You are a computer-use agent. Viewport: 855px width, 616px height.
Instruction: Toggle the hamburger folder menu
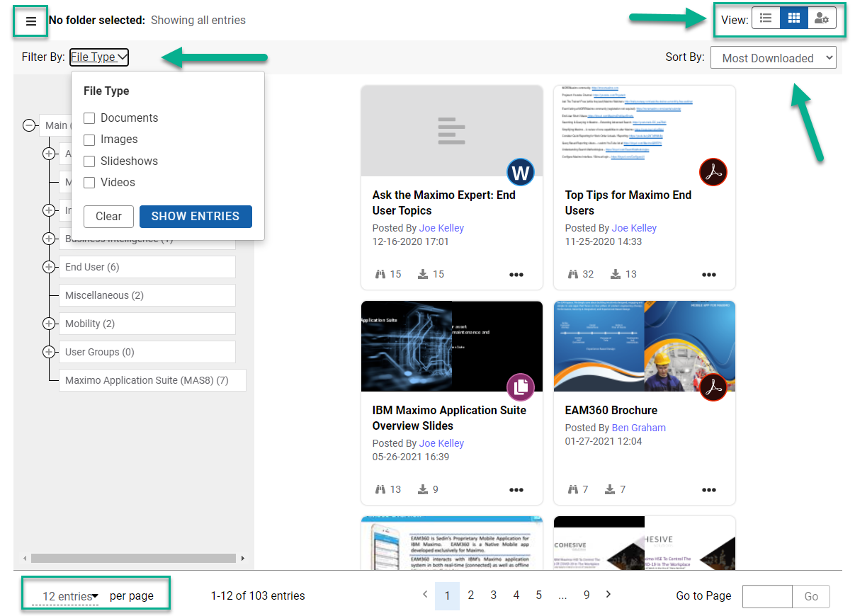[31, 21]
